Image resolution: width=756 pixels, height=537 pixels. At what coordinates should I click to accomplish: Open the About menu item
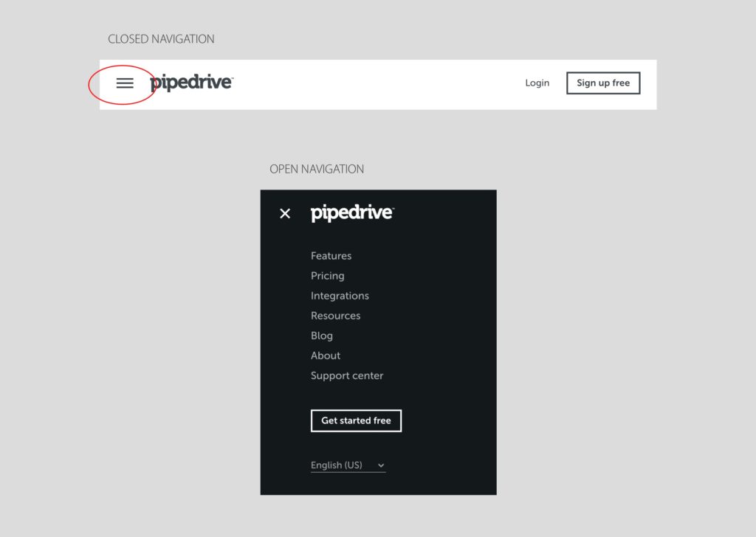326,356
